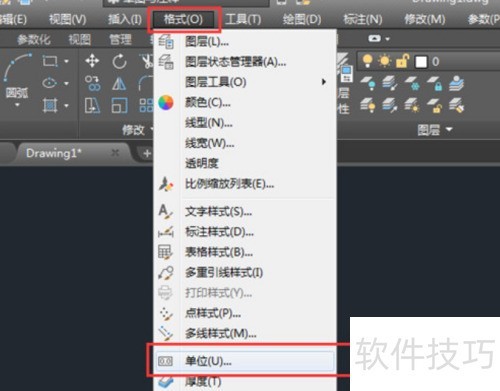500x391 pixels.
Task: Expand the 图层工具(O) submenu arrow
Action: point(323,82)
